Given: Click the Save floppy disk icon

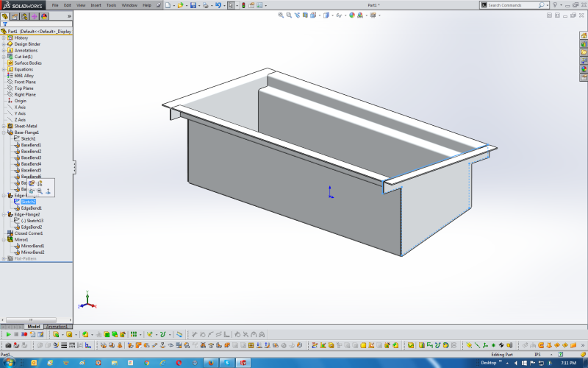Looking at the screenshot, I should tap(193, 5).
